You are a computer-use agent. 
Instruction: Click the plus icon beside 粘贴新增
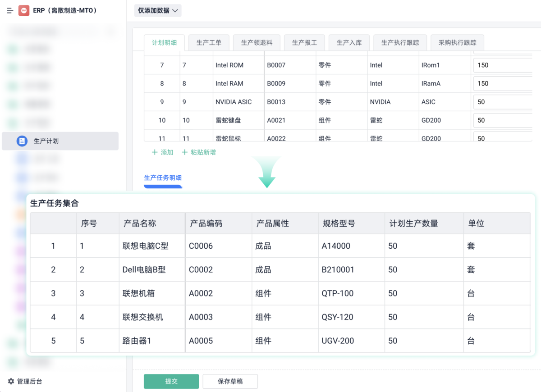184,152
